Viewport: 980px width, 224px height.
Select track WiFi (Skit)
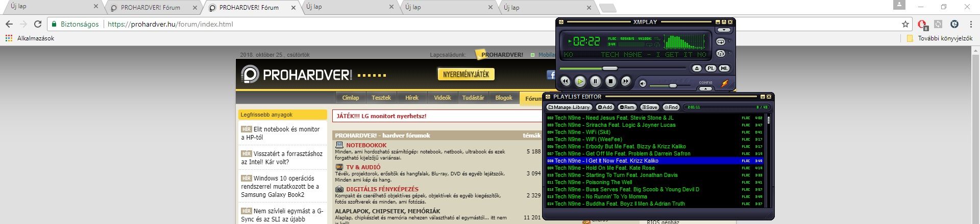click(x=656, y=132)
